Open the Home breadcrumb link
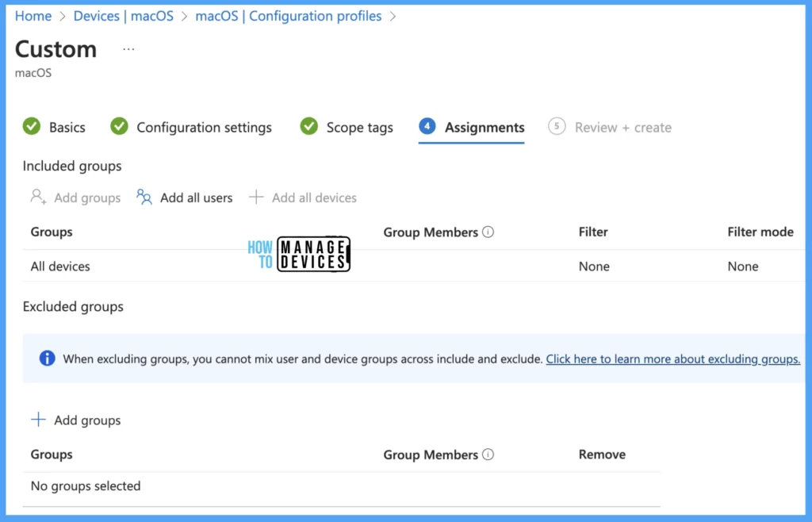The width and height of the screenshot is (812, 522). [33, 16]
